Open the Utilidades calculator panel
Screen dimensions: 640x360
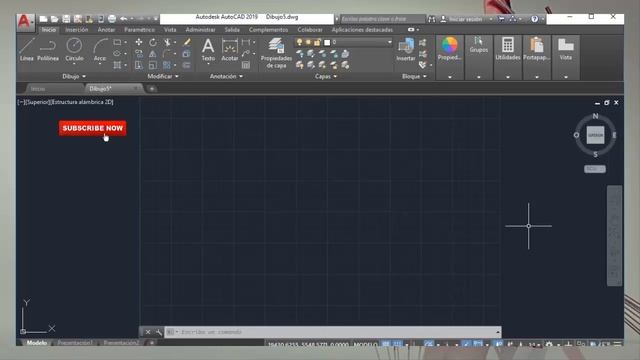pos(508,49)
